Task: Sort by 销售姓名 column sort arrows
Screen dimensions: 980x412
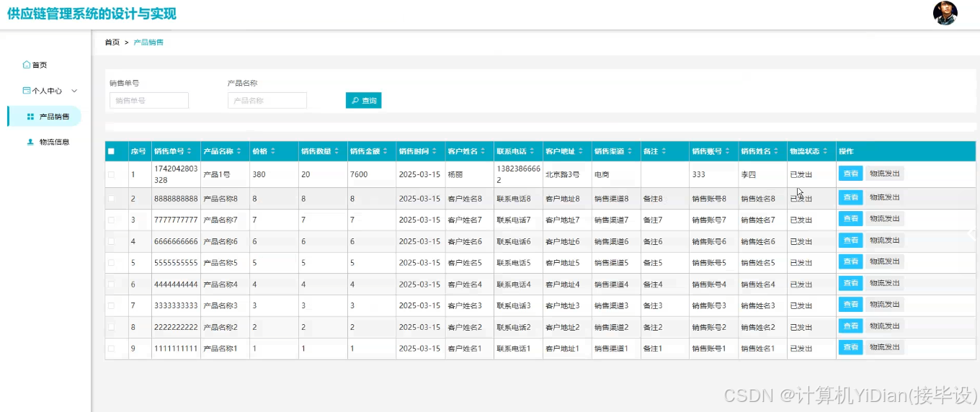Action: (777, 151)
